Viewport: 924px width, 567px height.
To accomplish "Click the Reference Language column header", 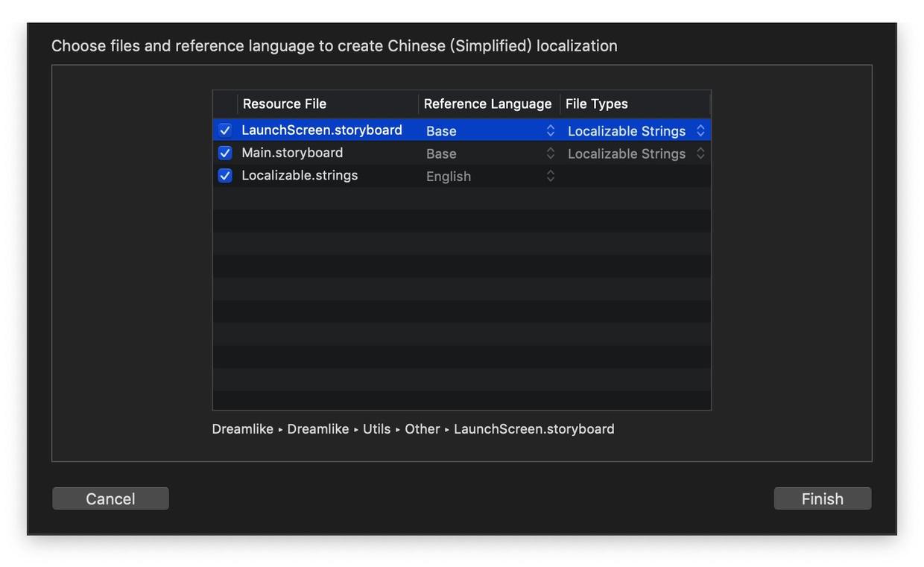I will point(487,104).
